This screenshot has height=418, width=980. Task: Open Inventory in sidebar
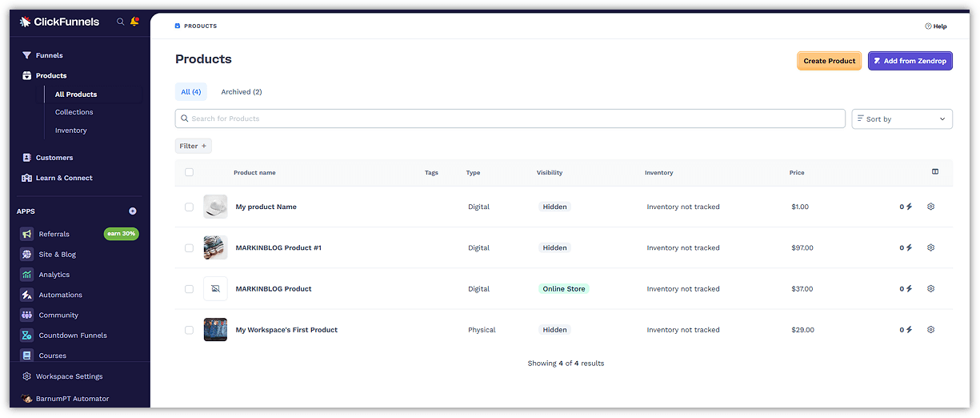click(x=71, y=131)
